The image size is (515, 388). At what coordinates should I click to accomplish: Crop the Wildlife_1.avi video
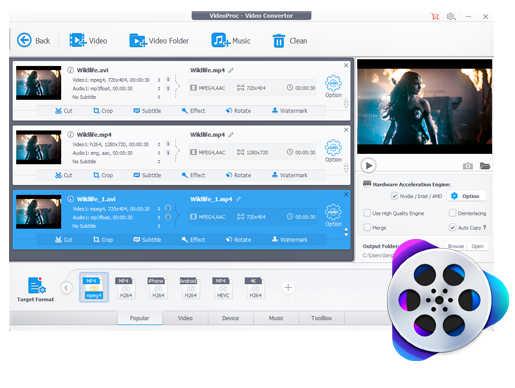103,239
